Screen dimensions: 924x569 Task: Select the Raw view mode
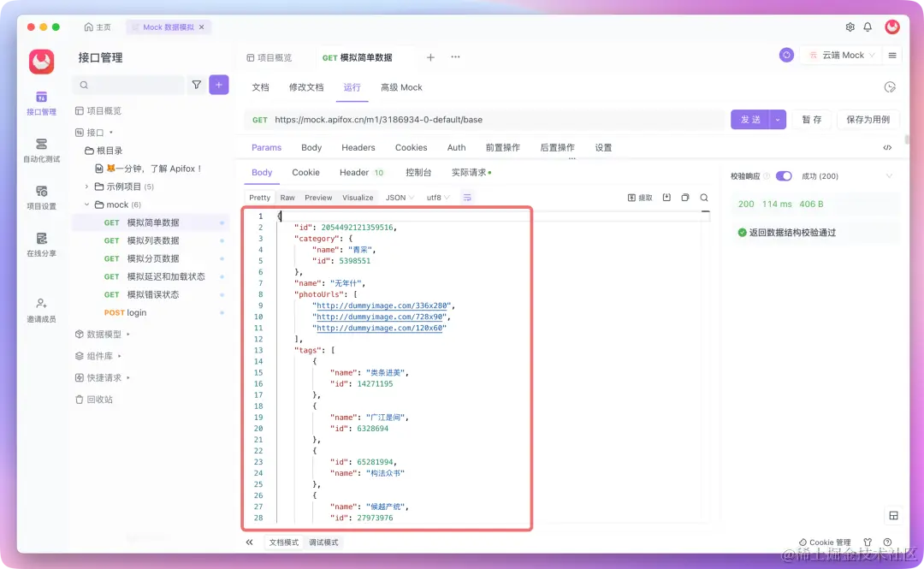click(287, 198)
